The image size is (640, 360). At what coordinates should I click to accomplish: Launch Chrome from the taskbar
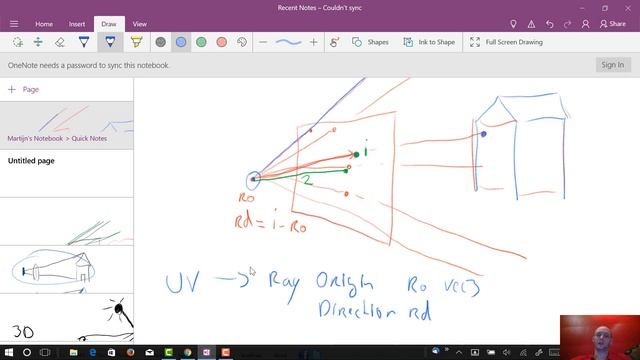coord(188,352)
